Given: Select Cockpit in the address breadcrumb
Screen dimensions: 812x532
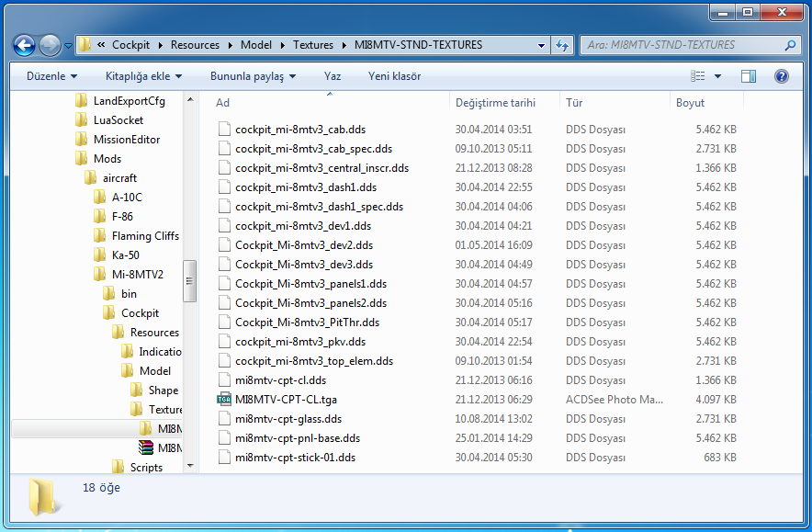Looking at the screenshot, I should click(x=130, y=45).
